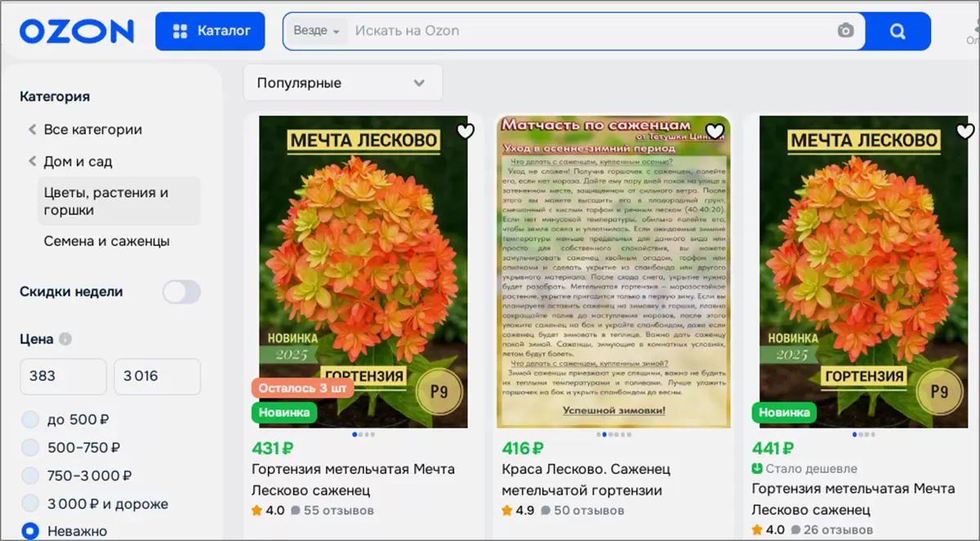Click heart icon on third product
The width and height of the screenshot is (980, 541).
click(x=964, y=131)
